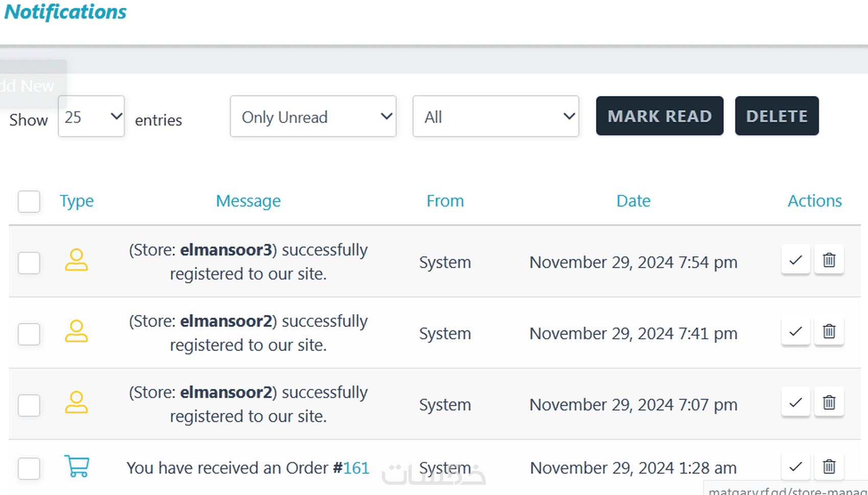The height and width of the screenshot is (495, 868).
Task: Open the Show 25 entries dropdown
Action: pos(91,116)
